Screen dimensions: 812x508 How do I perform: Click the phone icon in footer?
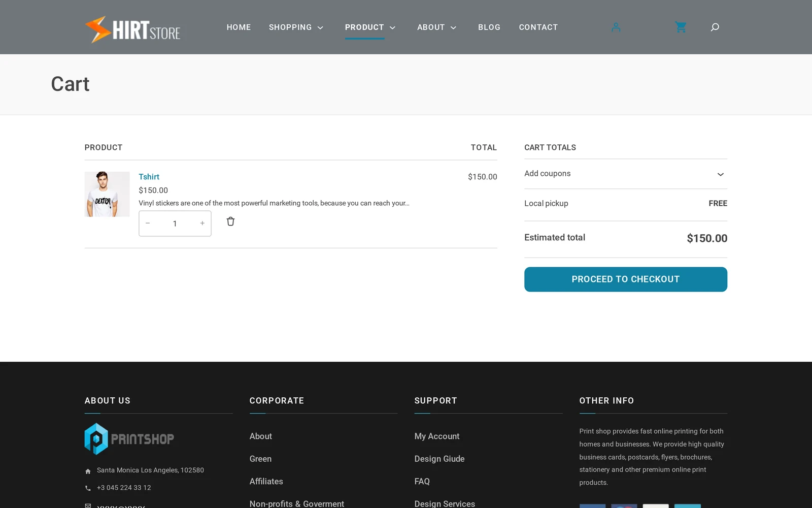pyautogui.click(x=88, y=488)
